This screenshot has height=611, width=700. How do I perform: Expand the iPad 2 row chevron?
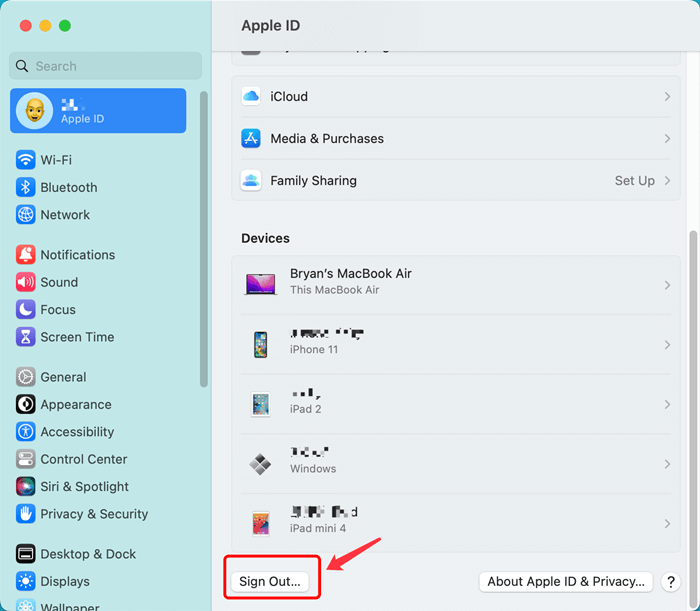[667, 404]
